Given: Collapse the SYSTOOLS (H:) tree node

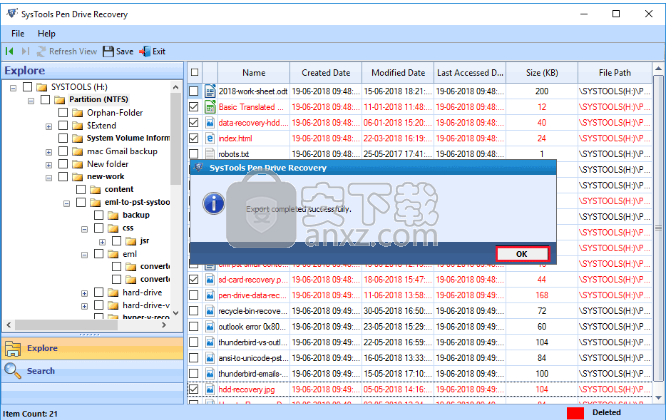Looking at the screenshot, I should click(x=13, y=88).
